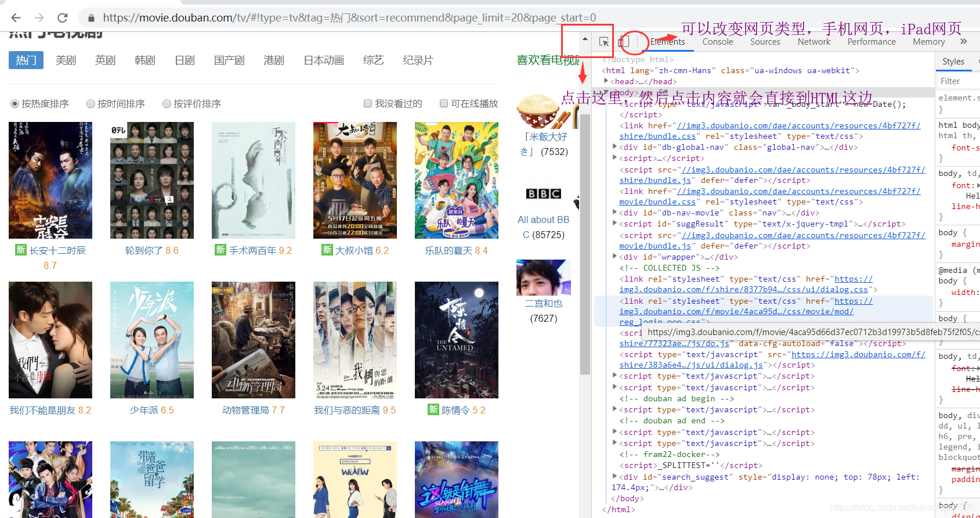Select the 热门 category tag

pos(26,60)
